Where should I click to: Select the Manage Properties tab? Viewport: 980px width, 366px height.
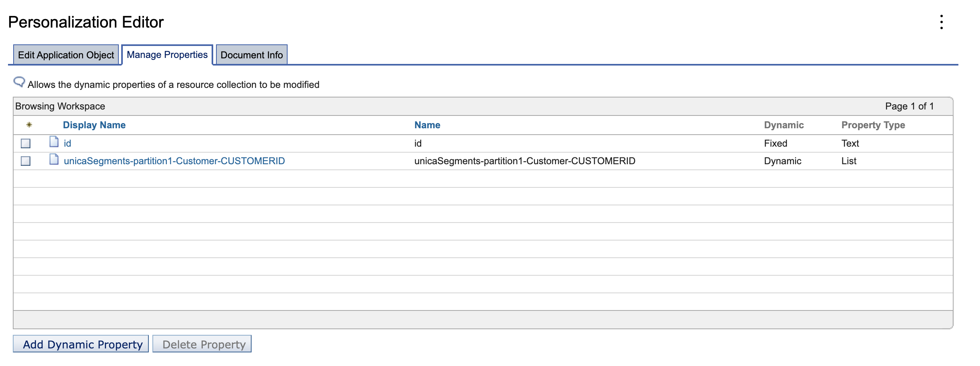tap(166, 54)
